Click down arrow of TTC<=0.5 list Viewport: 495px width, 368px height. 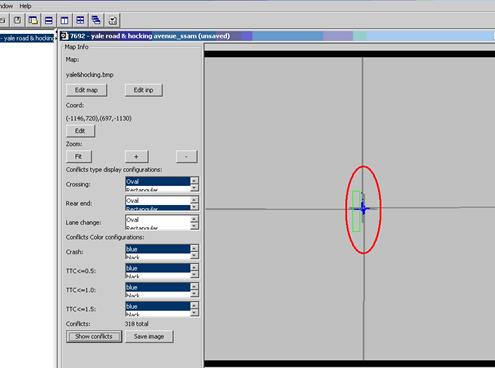point(194,275)
